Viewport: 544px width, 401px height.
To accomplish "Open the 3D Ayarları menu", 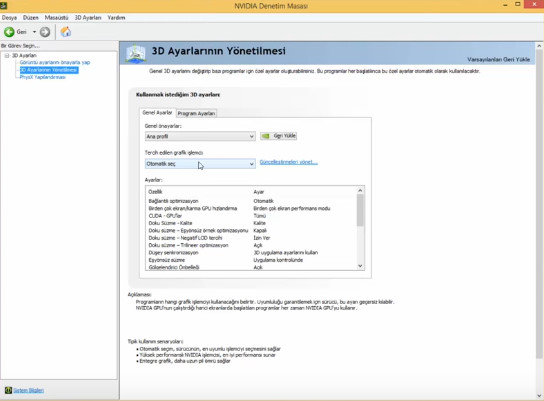I will pyautogui.click(x=88, y=17).
